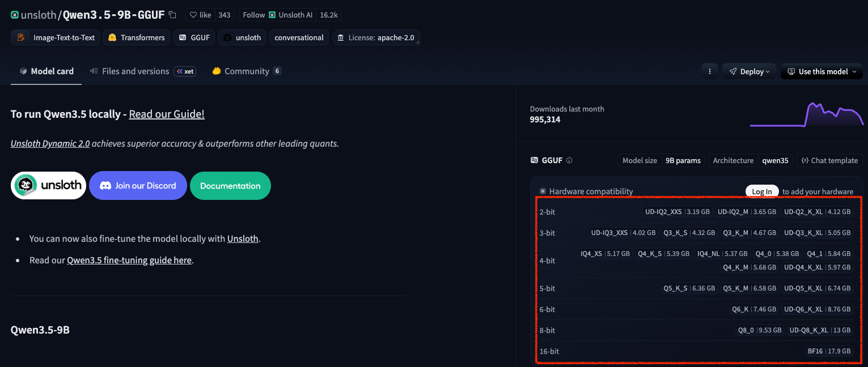
Task: Click the green Documentation button
Action: point(230,185)
